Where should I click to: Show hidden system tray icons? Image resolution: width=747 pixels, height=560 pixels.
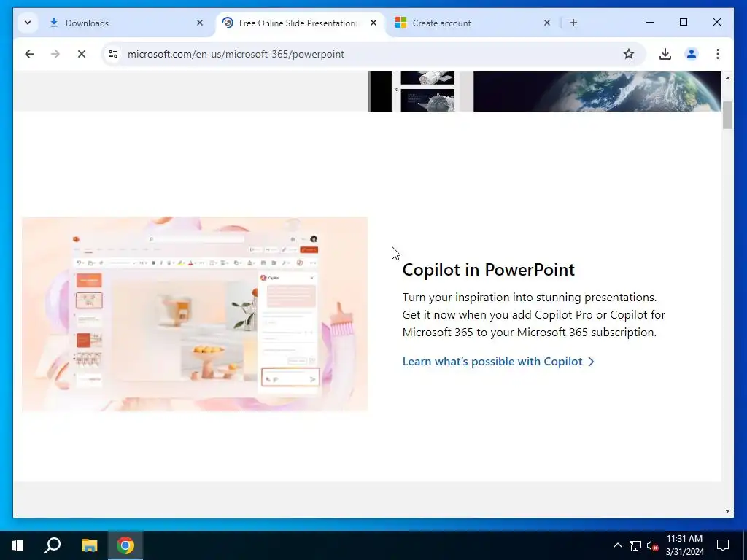(x=617, y=545)
